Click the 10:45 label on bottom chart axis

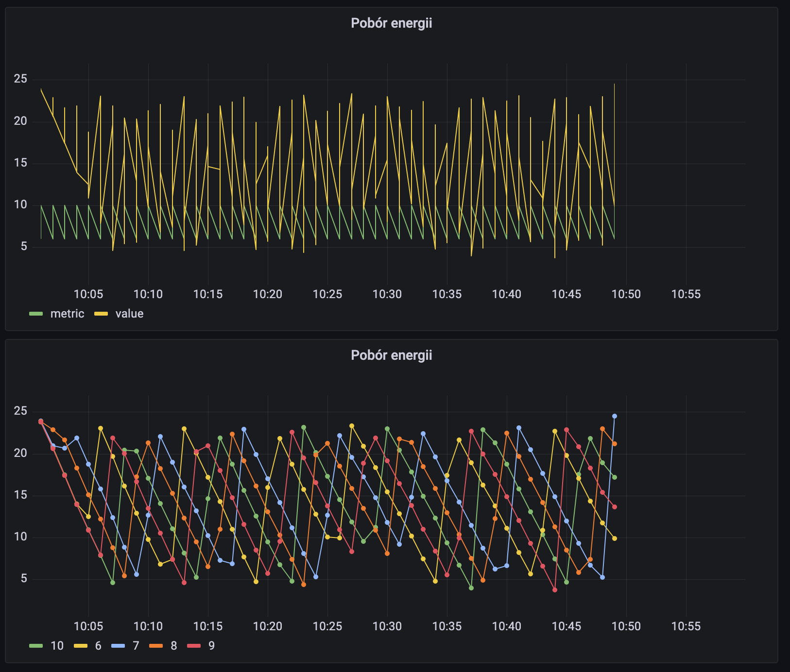(x=567, y=626)
